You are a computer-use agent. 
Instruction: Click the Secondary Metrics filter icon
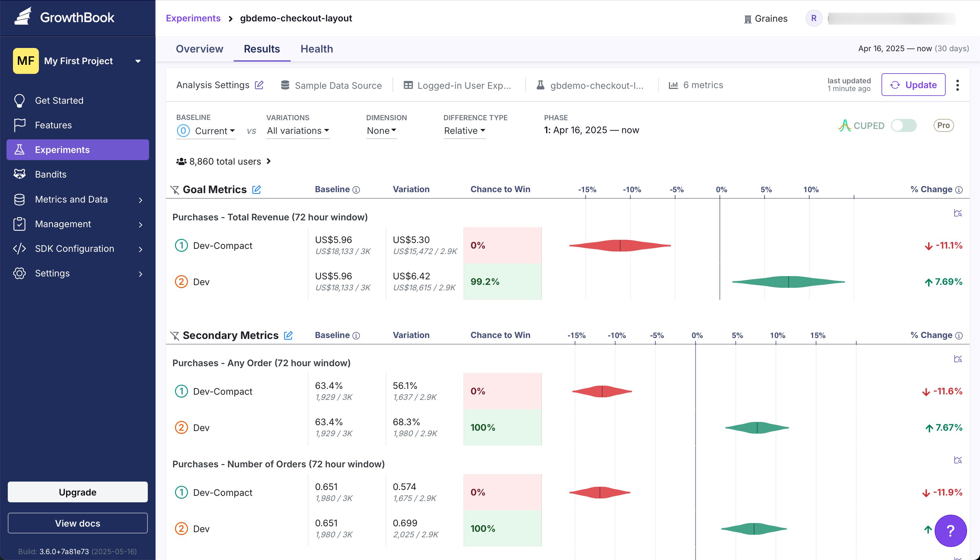pyautogui.click(x=175, y=335)
